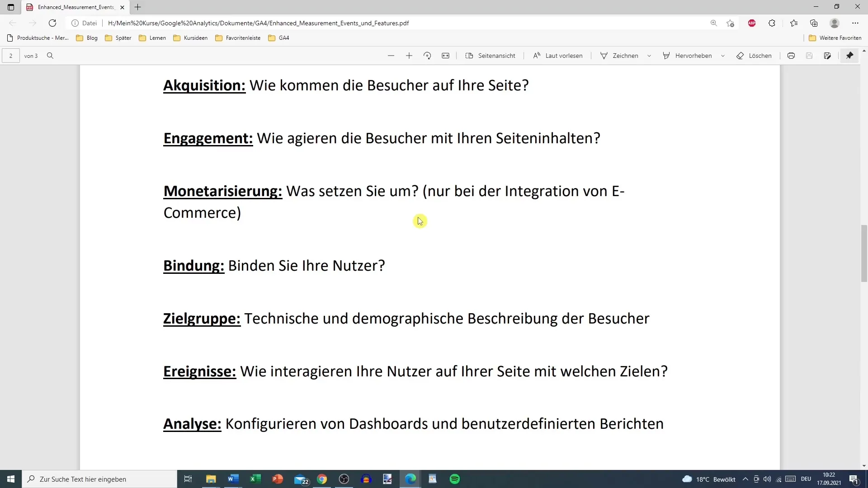Open a new browser tab
Image resolution: width=868 pixels, height=488 pixels.
(138, 7)
